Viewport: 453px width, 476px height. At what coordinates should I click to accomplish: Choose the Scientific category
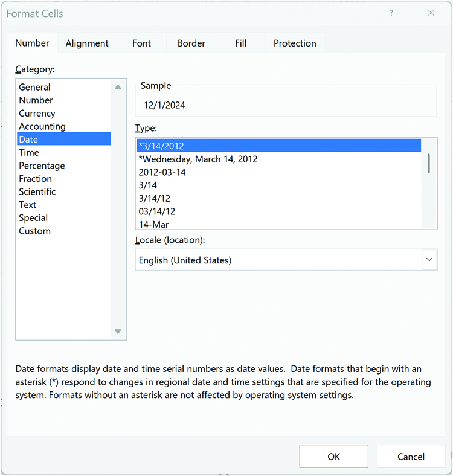(x=64, y=191)
